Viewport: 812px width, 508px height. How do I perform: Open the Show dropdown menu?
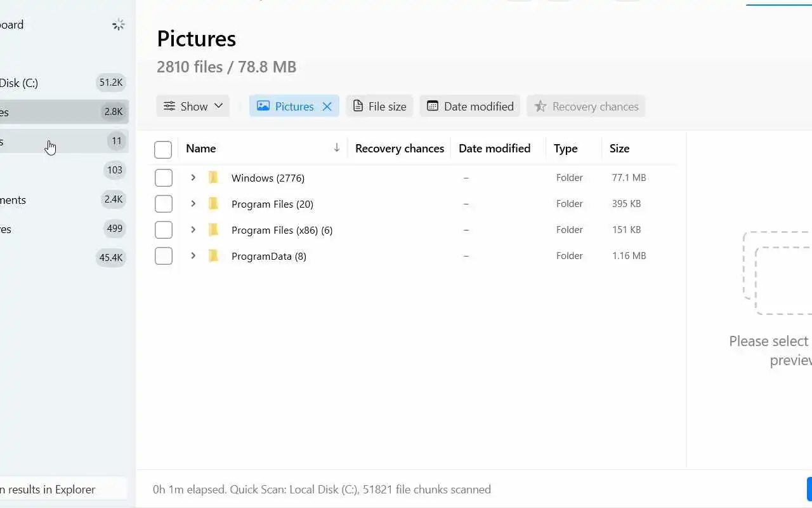[193, 107]
